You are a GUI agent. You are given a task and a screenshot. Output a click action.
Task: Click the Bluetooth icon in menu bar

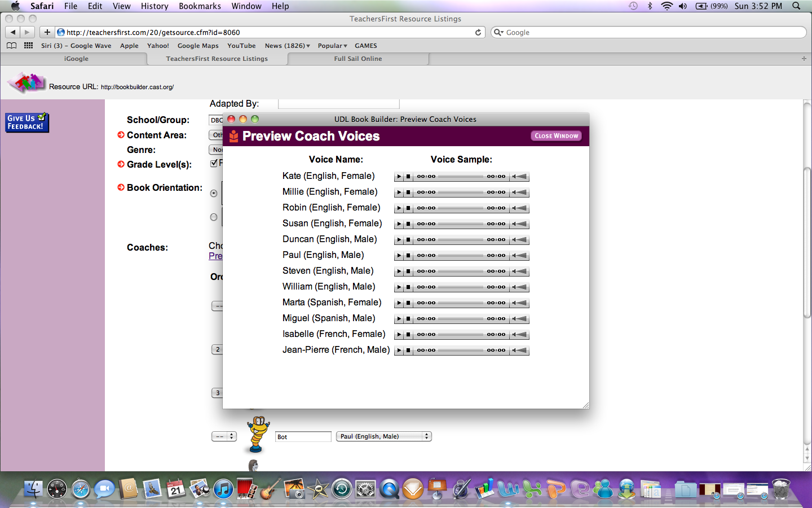[650, 6]
